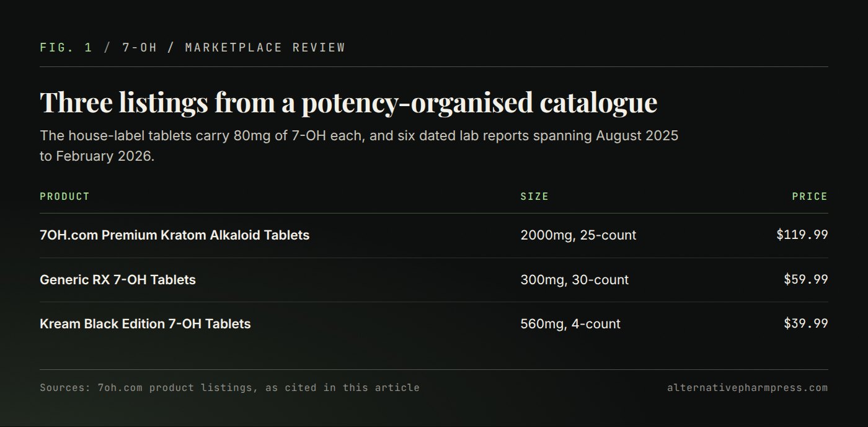This screenshot has height=427, width=868.
Task: Click the $39.99 price
Action: [806, 323]
